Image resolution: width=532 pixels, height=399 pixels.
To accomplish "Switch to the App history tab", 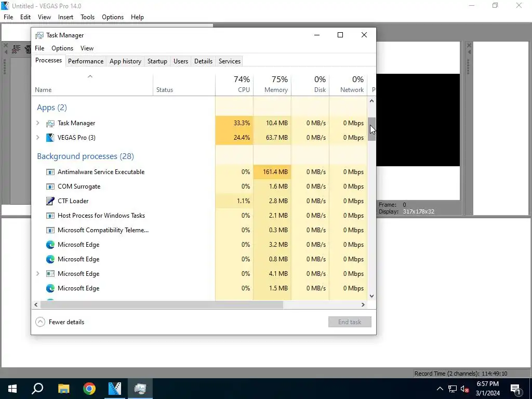I will 125,61.
